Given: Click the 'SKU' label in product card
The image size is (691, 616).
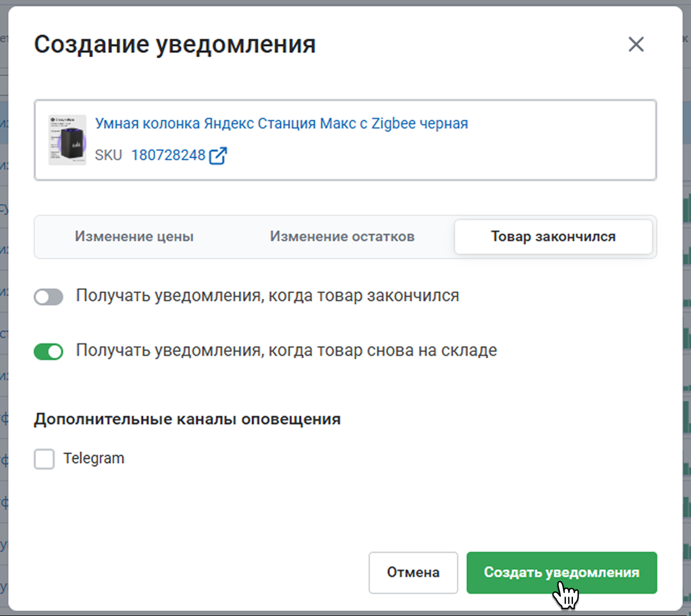Looking at the screenshot, I should coord(108,155).
